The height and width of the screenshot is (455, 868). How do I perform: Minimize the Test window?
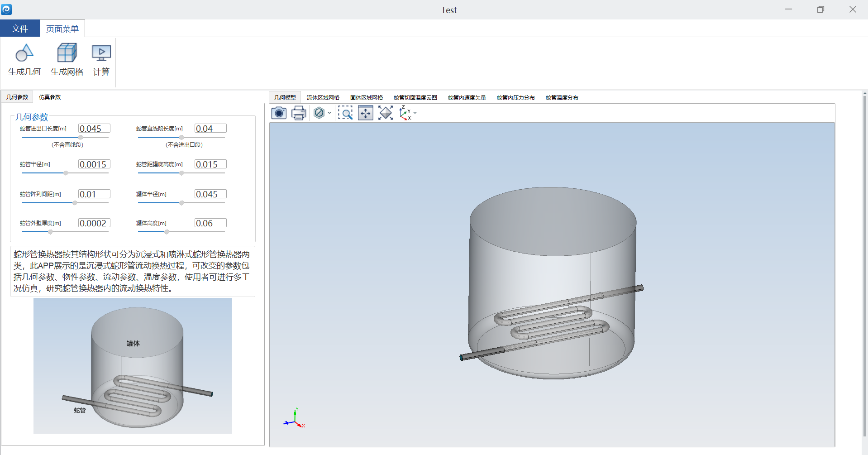click(x=788, y=10)
